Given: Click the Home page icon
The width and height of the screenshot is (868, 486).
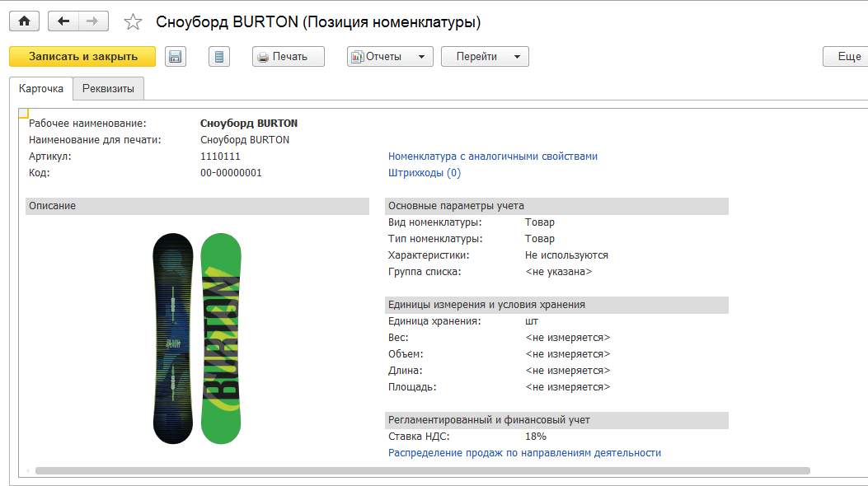Looking at the screenshot, I should pos(24,21).
